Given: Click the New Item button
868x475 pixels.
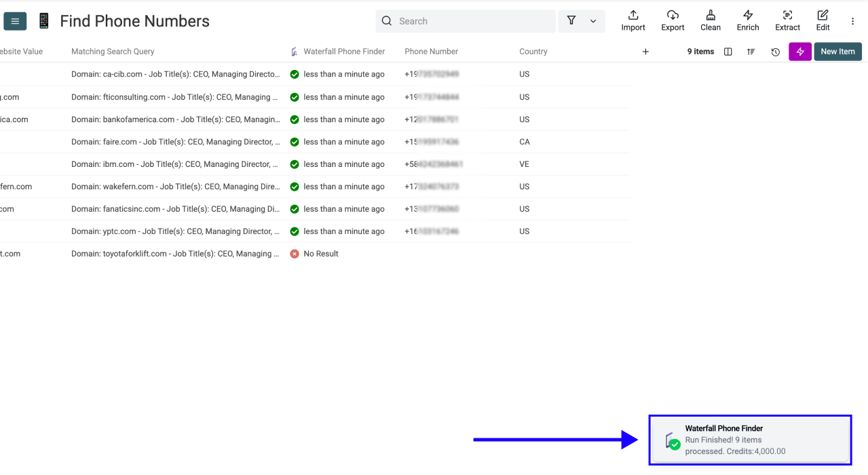Looking at the screenshot, I should pos(837,52).
